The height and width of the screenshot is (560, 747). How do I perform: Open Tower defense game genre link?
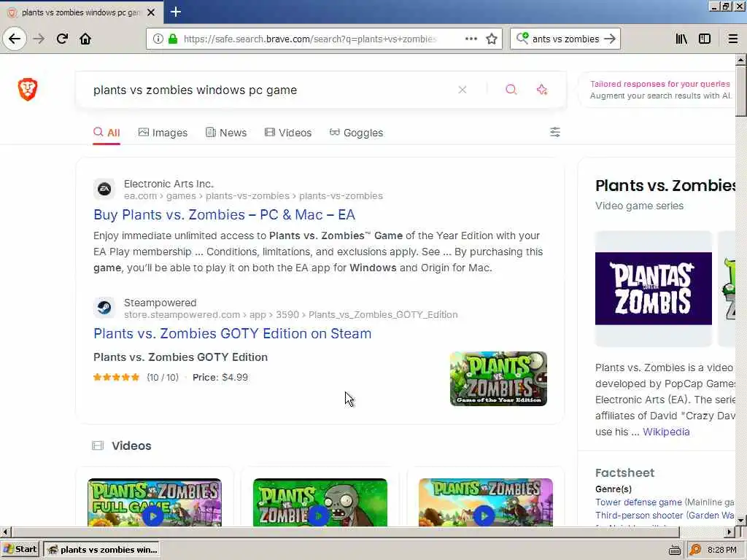click(638, 502)
